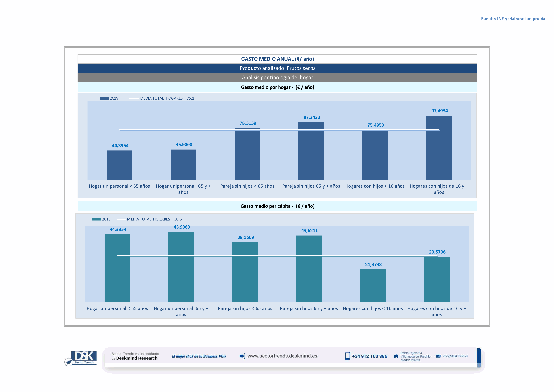Screen dimensions: 554x392
Task: Click the 'Producto analizado: Frutos secos' banner
Action: (277, 68)
